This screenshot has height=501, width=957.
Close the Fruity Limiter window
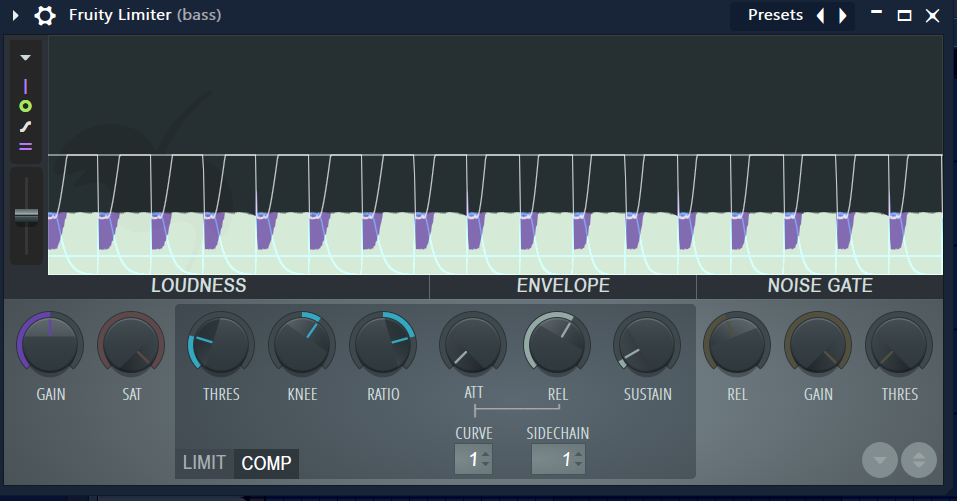(933, 16)
